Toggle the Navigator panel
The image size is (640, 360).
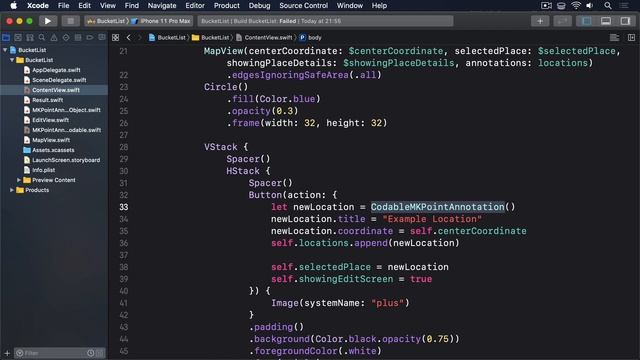(x=587, y=21)
